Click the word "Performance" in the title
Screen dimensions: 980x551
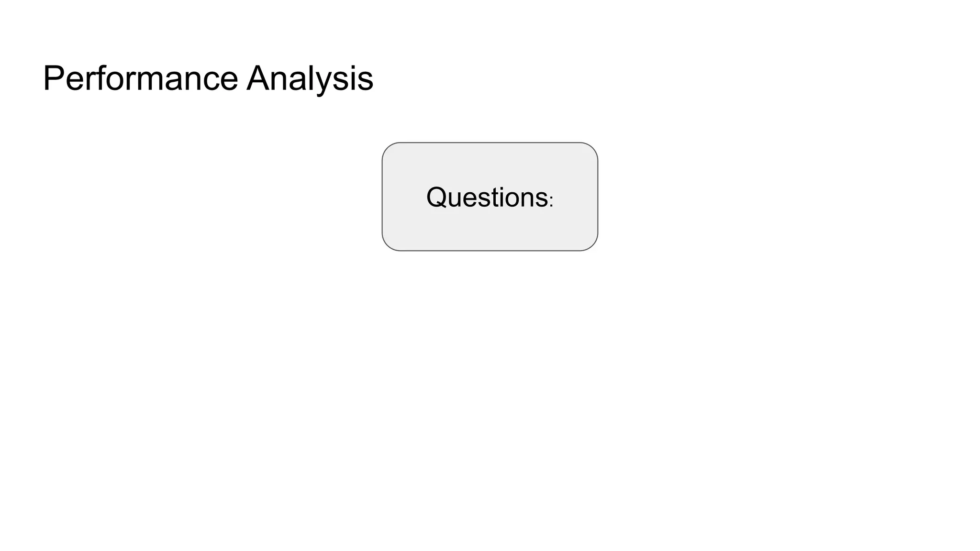tap(140, 78)
